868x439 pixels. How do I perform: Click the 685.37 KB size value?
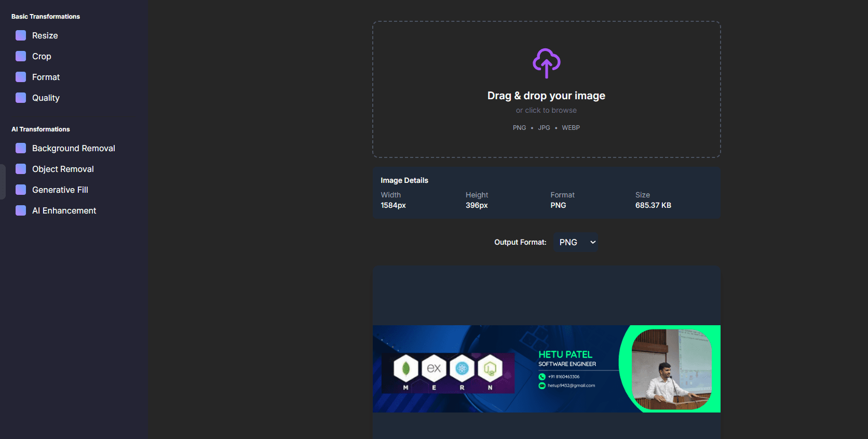pos(653,205)
